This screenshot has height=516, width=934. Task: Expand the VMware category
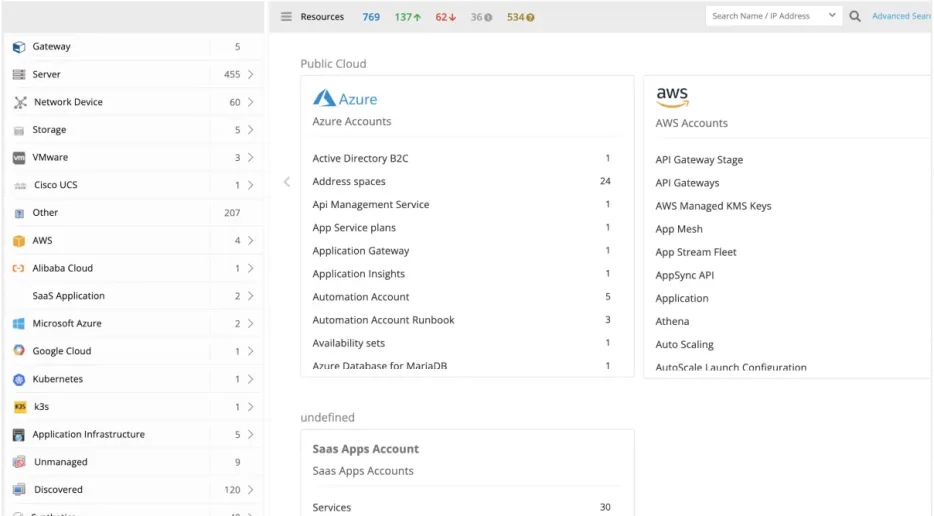pyautogui.click(x=251, y=157)
